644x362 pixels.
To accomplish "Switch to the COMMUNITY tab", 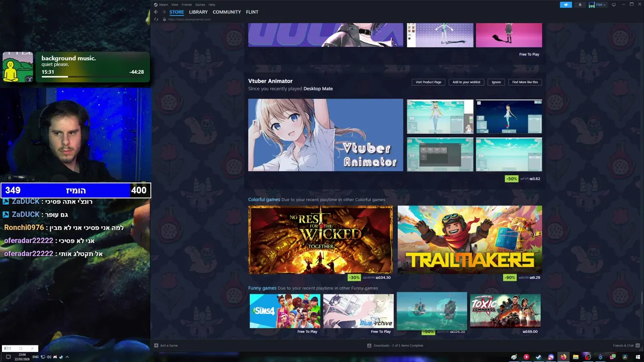I will pos(226,12).
